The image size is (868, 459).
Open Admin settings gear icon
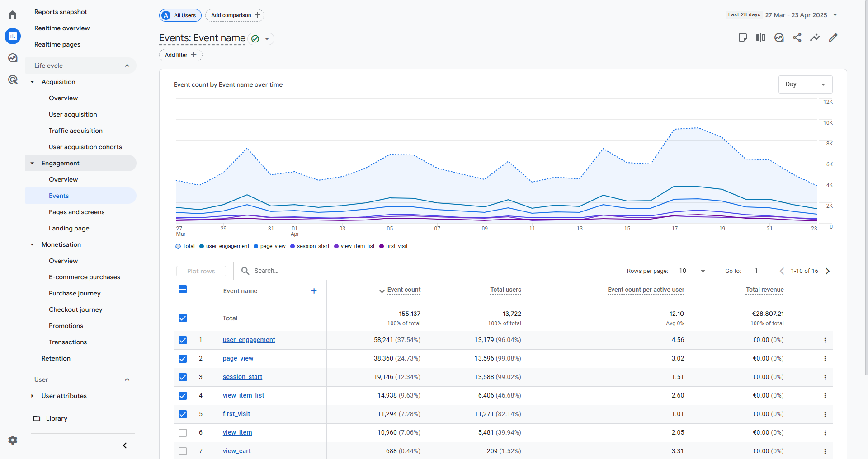click(x=13, y=440)
